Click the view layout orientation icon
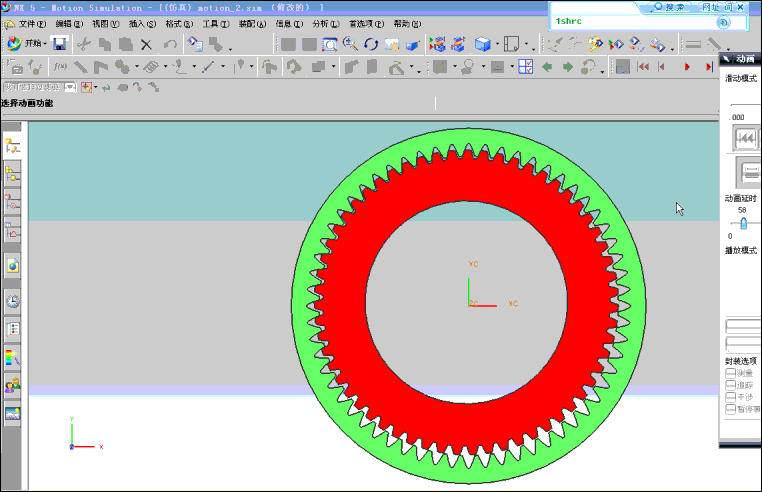Viewport: 762px width, 492px height. pos(511,44)
